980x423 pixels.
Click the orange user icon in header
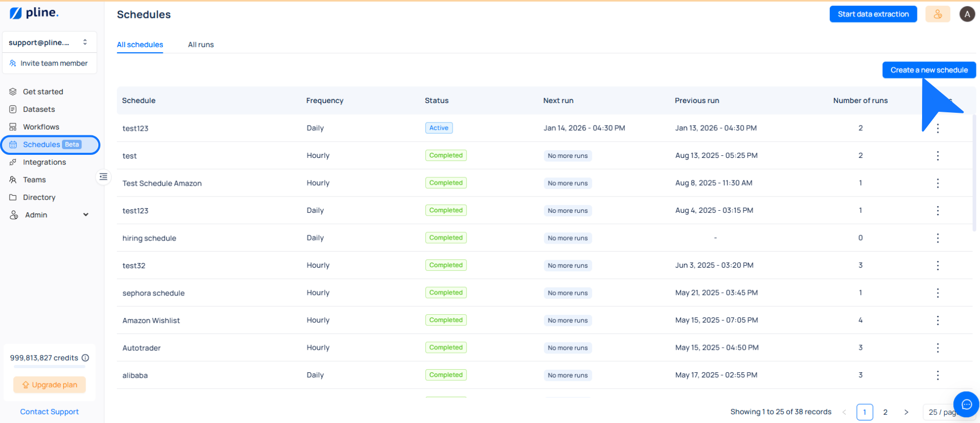coord(937,14)
